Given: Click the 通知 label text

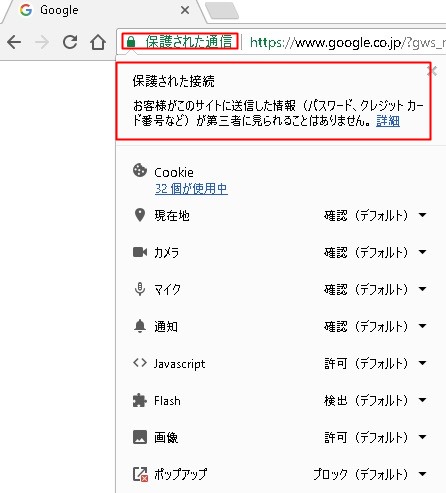Looking at the screenshot, I should point(166,327).
